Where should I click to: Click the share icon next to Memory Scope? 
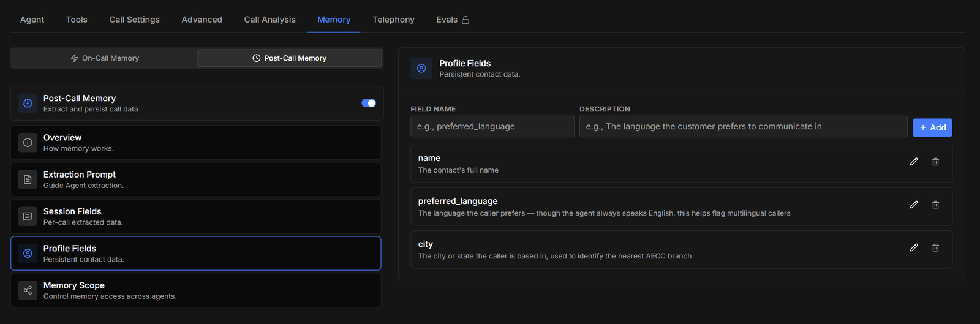tap(28, 290)
